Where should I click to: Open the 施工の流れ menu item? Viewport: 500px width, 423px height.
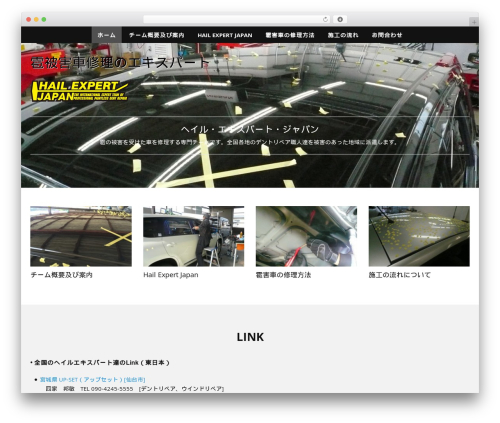tap(343, 35)
